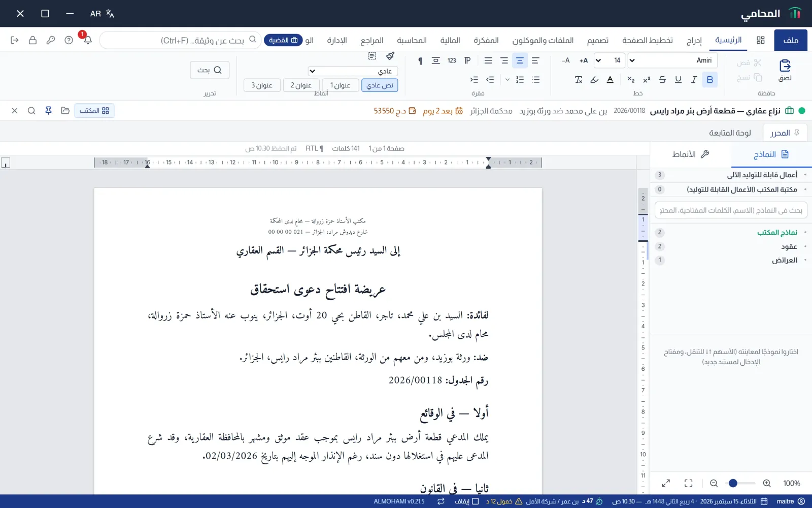Open the notifications bell
Viewport: 812px width, 508px height.
[x=87, y=40]
